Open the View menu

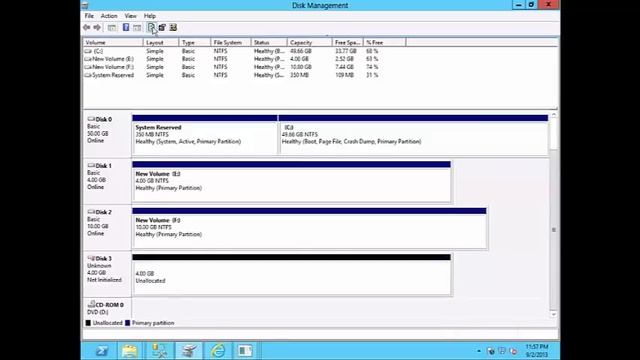[131, 16]
